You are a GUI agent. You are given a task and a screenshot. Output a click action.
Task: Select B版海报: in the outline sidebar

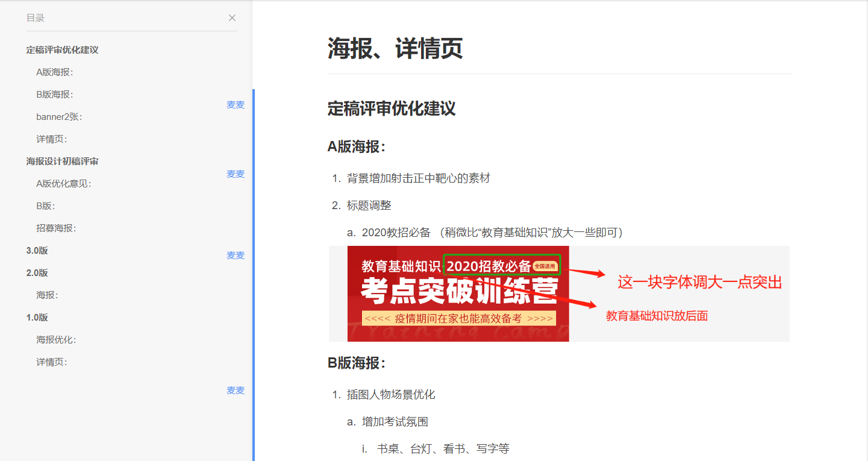54,95
